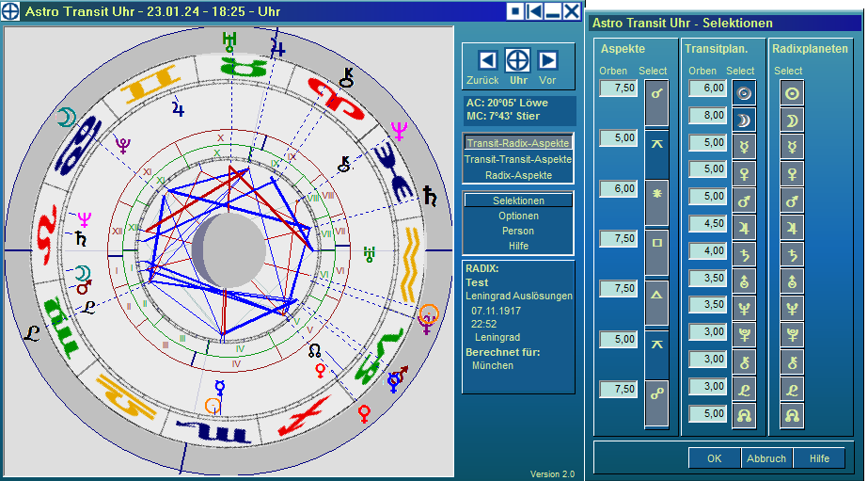This screenshot has width=868, height=481.
Task: Choose the Radix-Aspekte menu entry
Action: point(518,175)
